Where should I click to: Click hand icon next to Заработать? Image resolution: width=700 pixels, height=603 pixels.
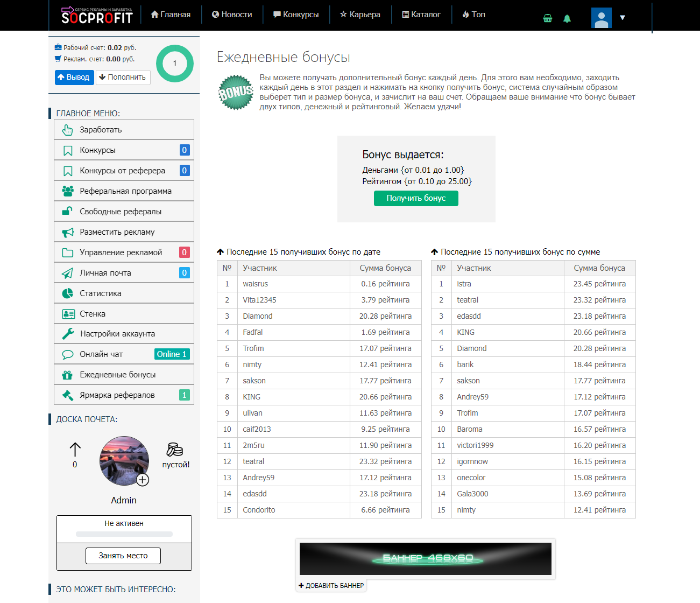click(67, 130)
